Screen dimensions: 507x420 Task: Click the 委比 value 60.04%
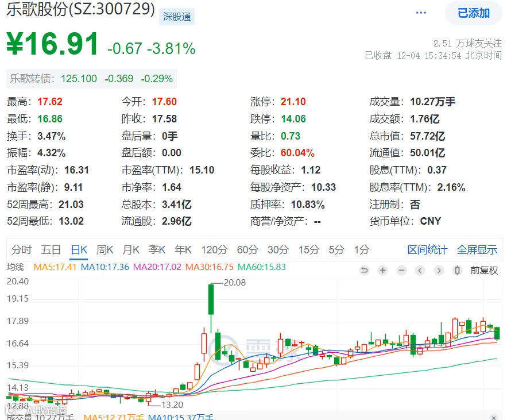[x=297, y=153]
